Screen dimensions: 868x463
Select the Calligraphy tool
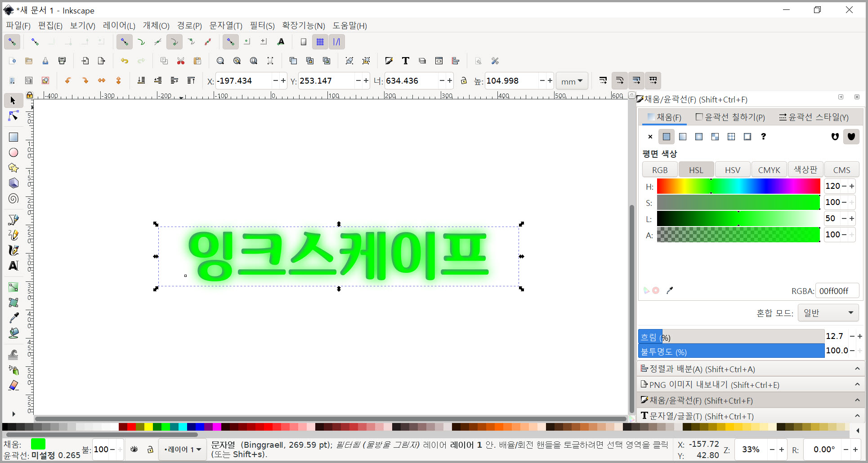(x=13, y=250)
